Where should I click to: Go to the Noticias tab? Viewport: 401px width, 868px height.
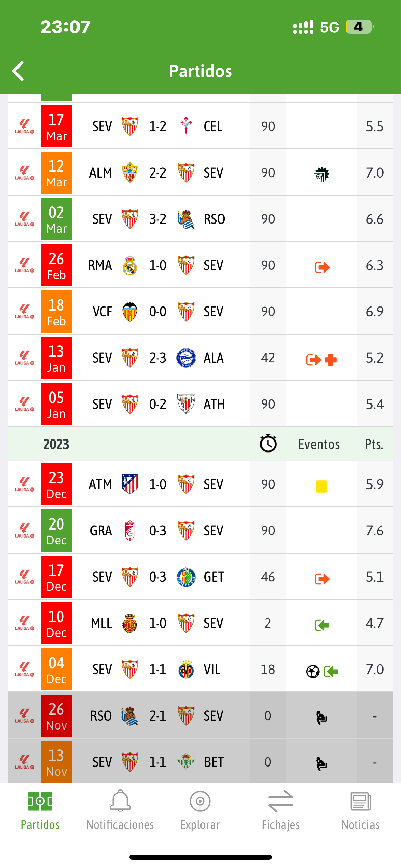[361, 810]
